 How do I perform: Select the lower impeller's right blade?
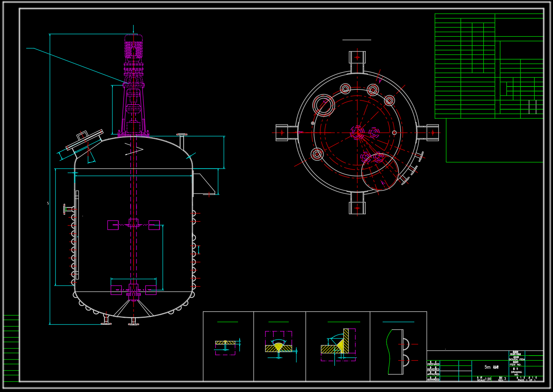point(151,290)
